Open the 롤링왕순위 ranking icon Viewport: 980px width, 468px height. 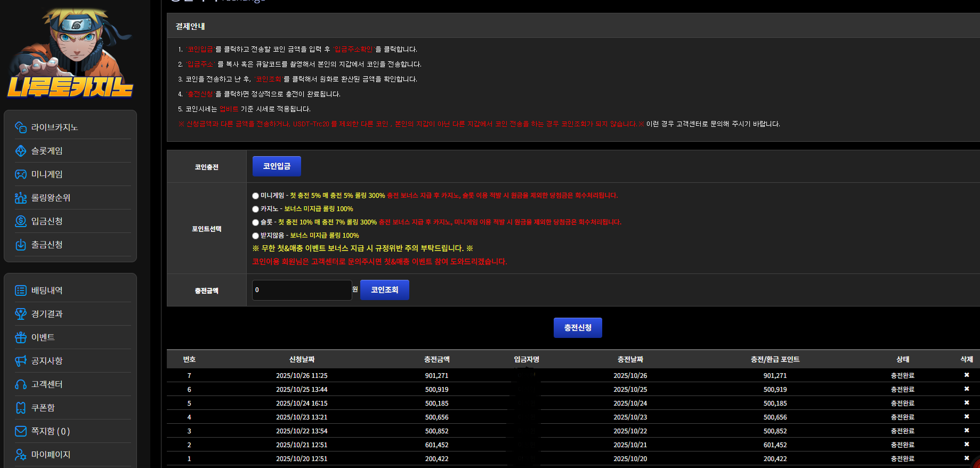tap(21, 198)
